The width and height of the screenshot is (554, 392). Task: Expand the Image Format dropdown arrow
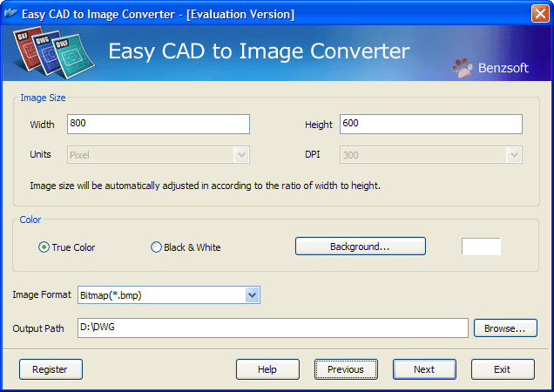(252, 294)
